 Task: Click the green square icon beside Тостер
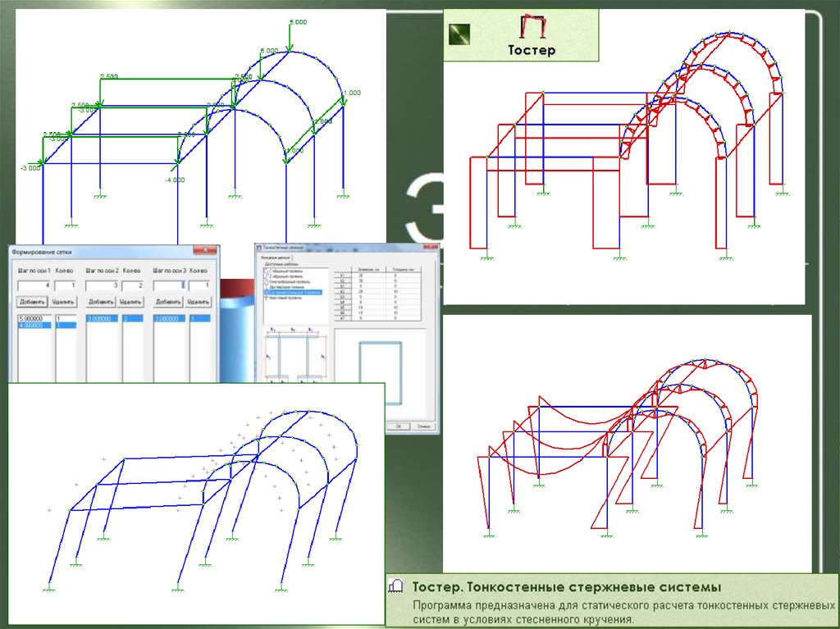pos(459,35)
